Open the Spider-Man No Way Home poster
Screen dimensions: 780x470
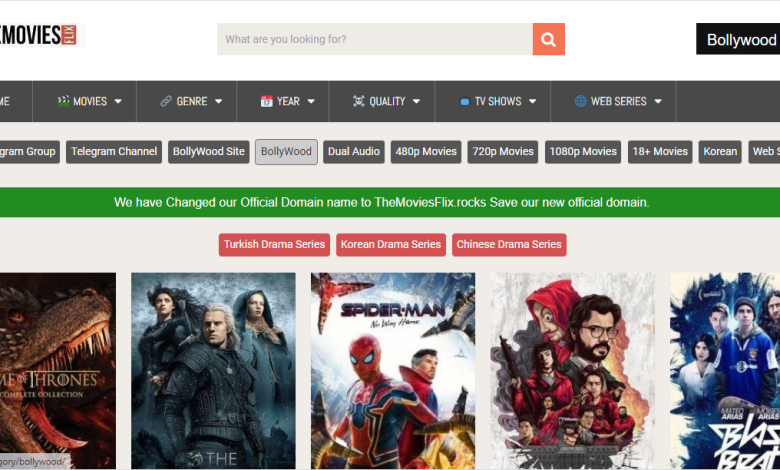(x=393, y=371)
